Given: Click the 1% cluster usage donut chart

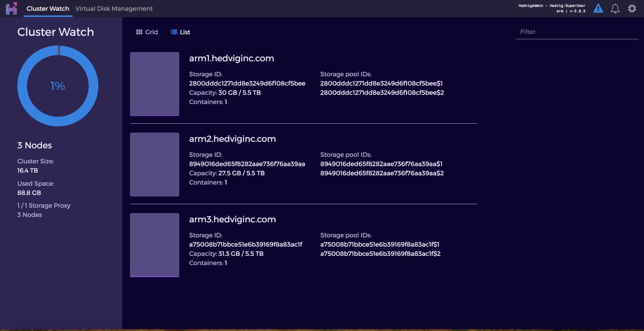Looking at the screenshot, I should click(x=57, y=86).
